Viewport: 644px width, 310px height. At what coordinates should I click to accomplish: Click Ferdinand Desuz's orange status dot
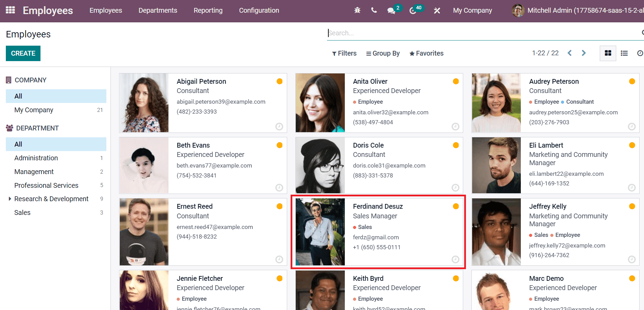pyautogui.click(x=456, y=206)
